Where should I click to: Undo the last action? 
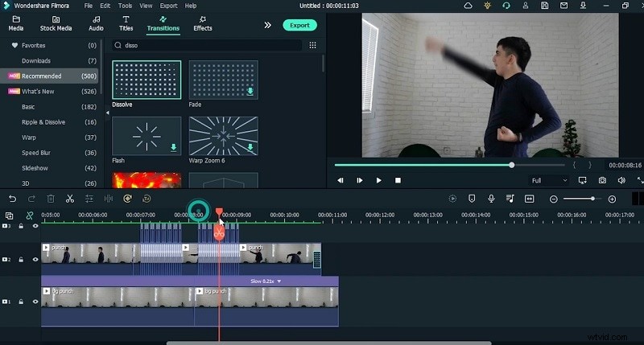pos(12,199)
